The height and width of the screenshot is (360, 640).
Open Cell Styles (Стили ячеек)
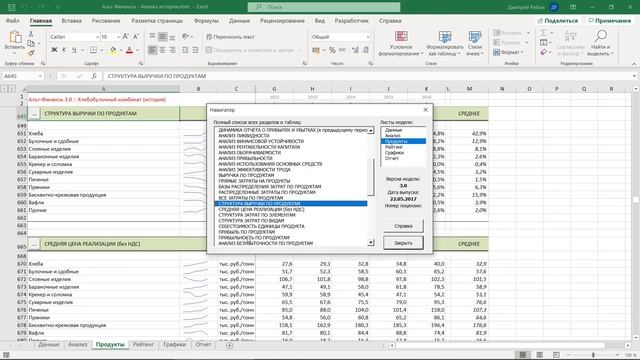coord(475,44)
